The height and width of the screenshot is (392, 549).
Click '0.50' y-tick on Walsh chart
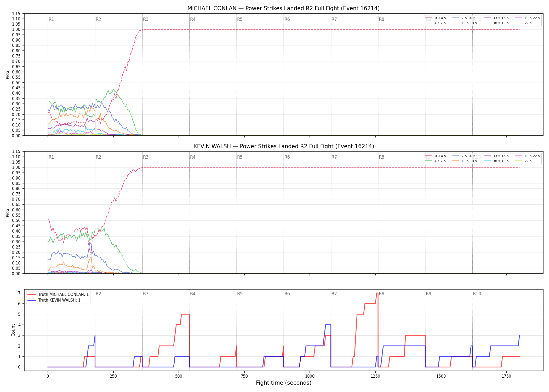(16, 221)
